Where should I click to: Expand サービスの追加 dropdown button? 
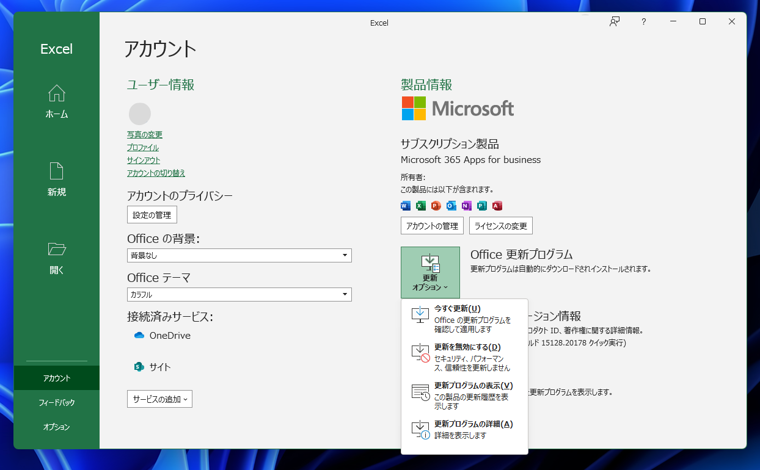[159, 399]
